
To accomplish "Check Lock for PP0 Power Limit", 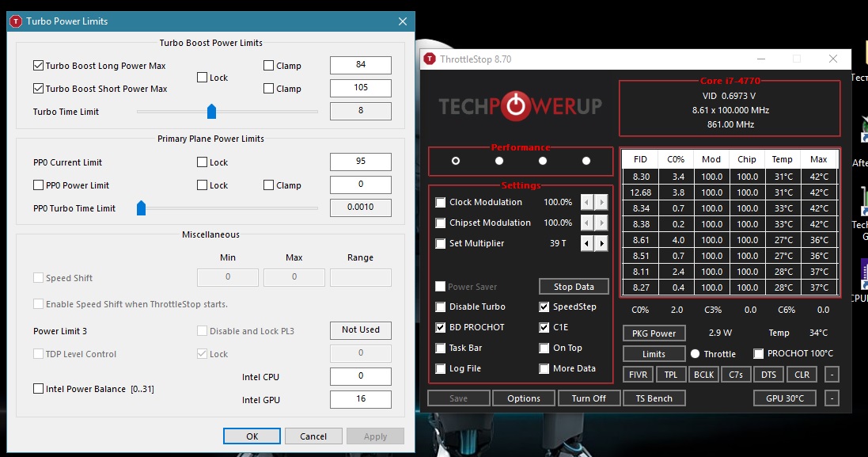I will 202,185.
